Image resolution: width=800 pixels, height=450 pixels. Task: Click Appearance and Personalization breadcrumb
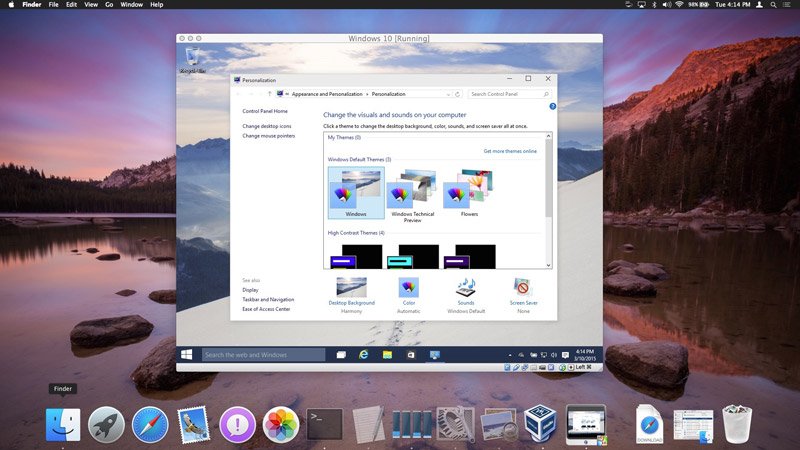click(327, 94)
